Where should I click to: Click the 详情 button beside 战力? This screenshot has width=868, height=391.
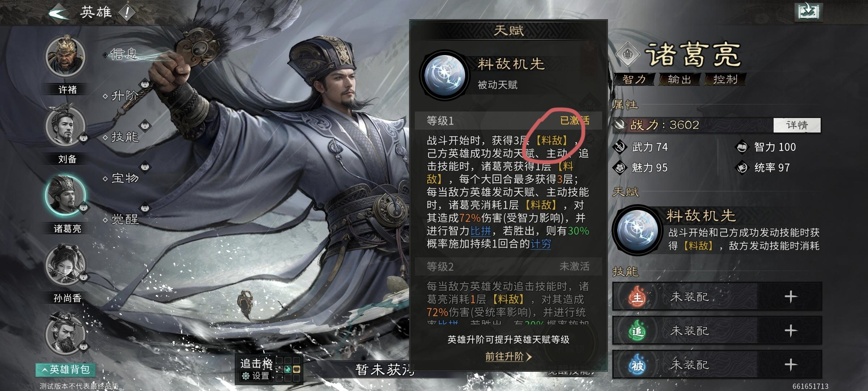click(797, 125)
